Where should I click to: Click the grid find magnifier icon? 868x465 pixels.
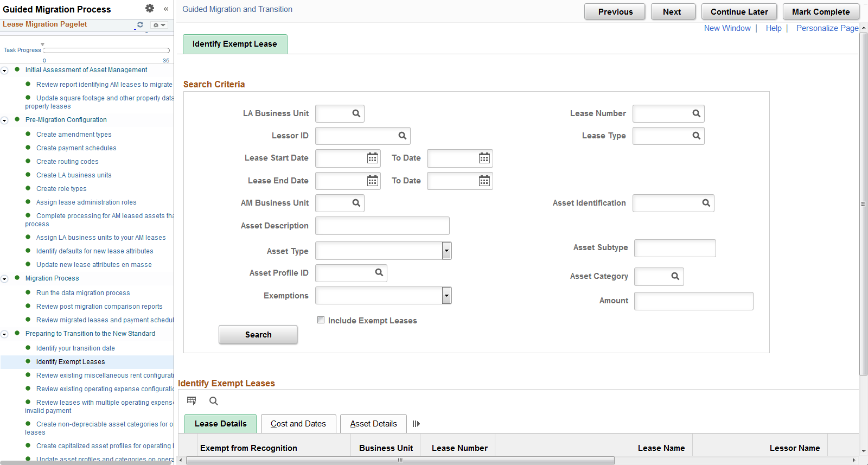pos(214,401)
